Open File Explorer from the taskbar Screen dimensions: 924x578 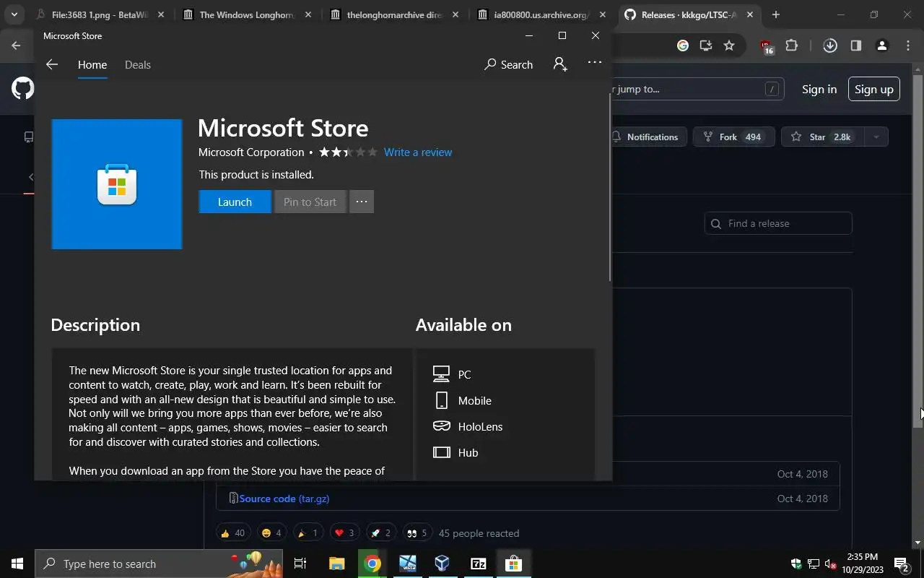(x=337, y=564)
